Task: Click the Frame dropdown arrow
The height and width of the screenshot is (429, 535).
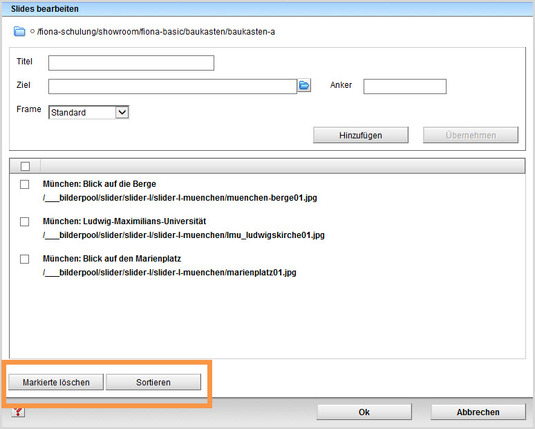Action: tap(122, 112)
